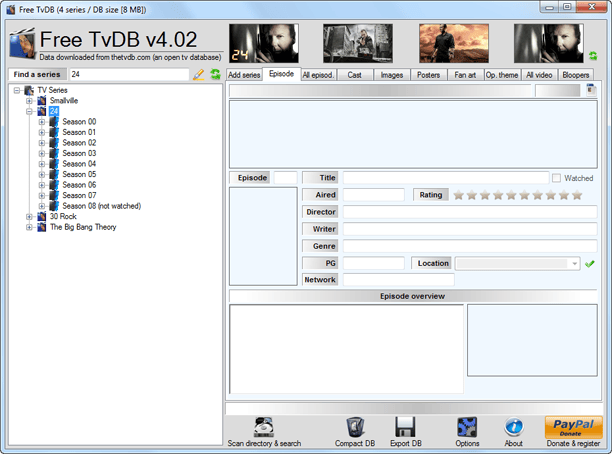This screenshot has width=612, height=454.
Task: Expand Season 01 node
Action: [42, 132]
